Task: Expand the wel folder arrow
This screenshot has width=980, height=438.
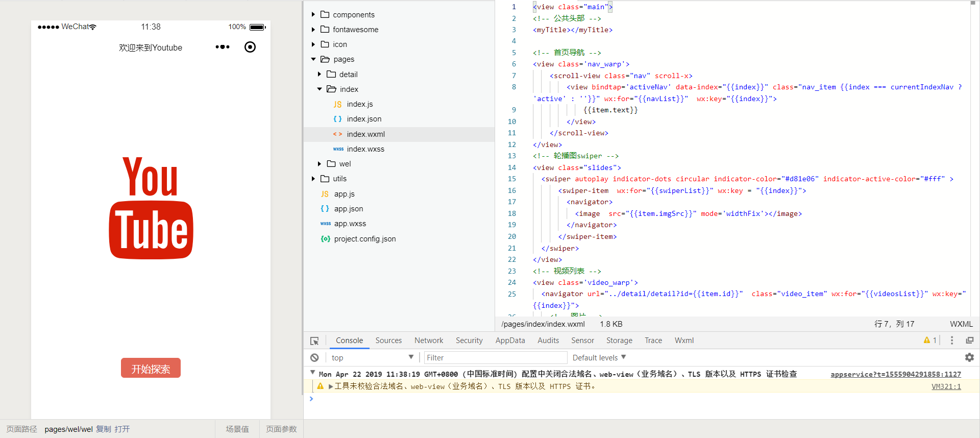Action: 320,164
